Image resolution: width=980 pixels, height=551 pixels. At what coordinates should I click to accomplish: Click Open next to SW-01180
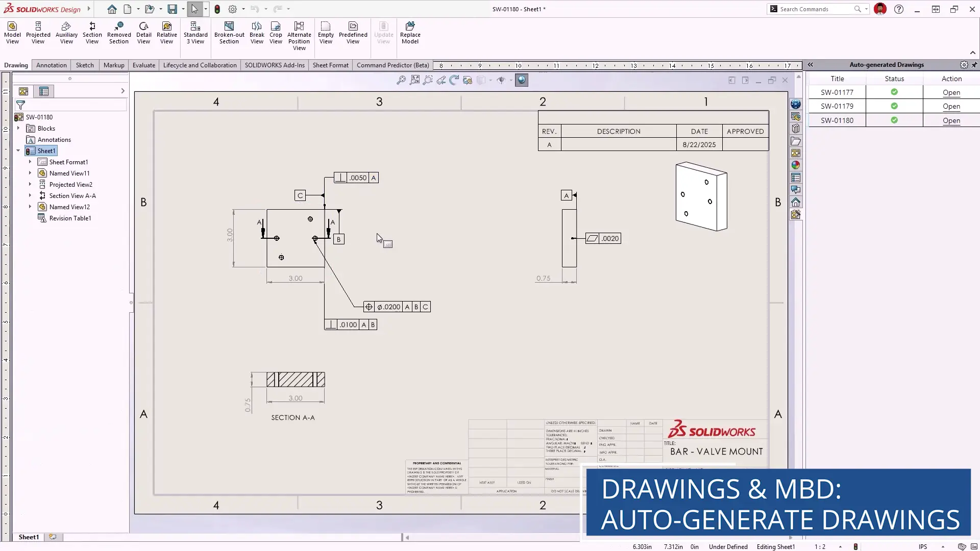(951, 120)
